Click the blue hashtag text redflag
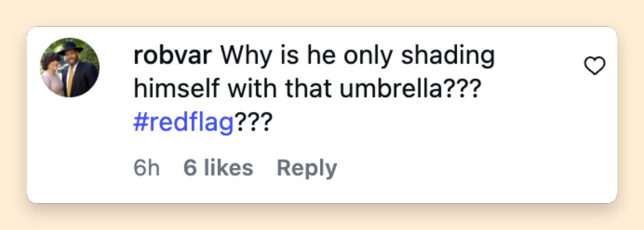Image resolution: width=644 pixels, height=230 pixels. (x=182, y=125)
